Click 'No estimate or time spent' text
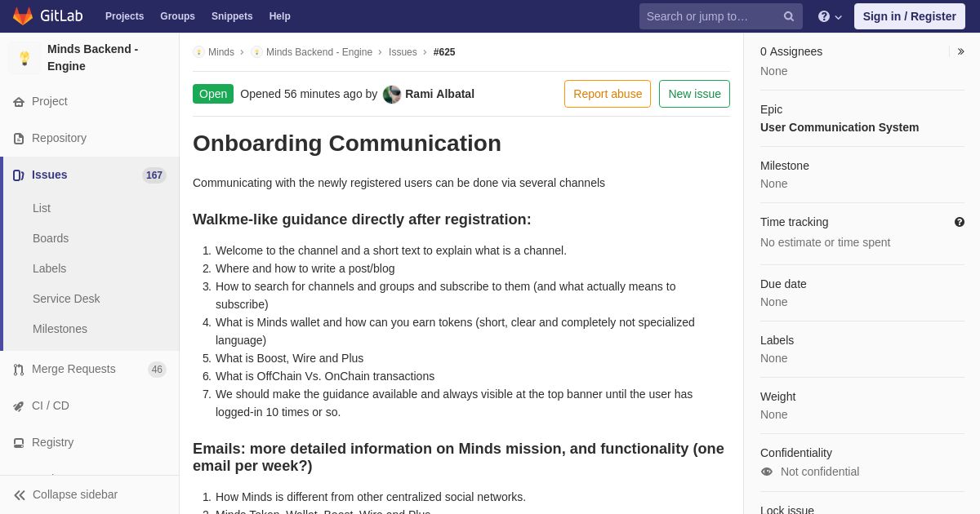980x514 pixels. tap(826, 242)
